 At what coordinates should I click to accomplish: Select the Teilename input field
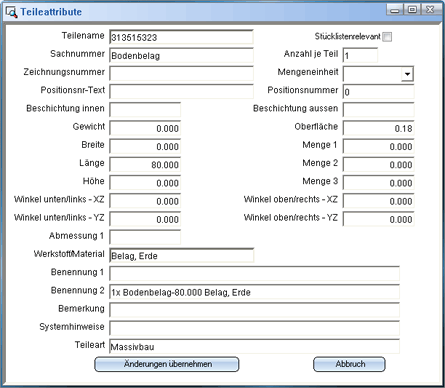181,37
